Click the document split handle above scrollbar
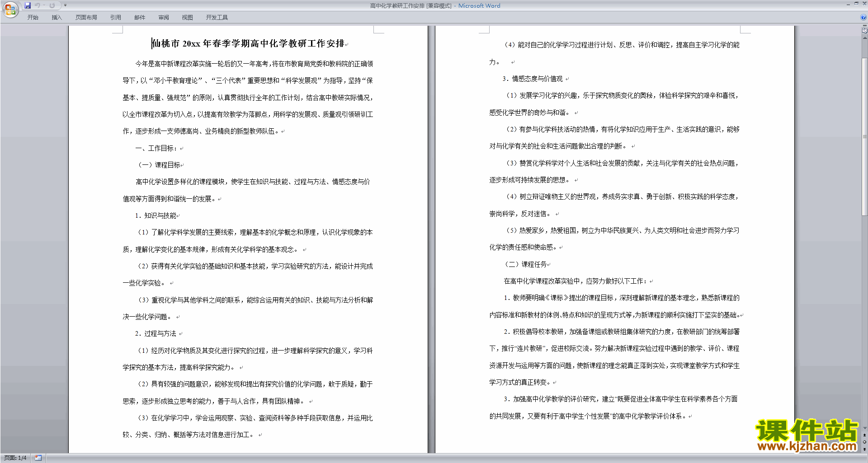 click(865, 25)
